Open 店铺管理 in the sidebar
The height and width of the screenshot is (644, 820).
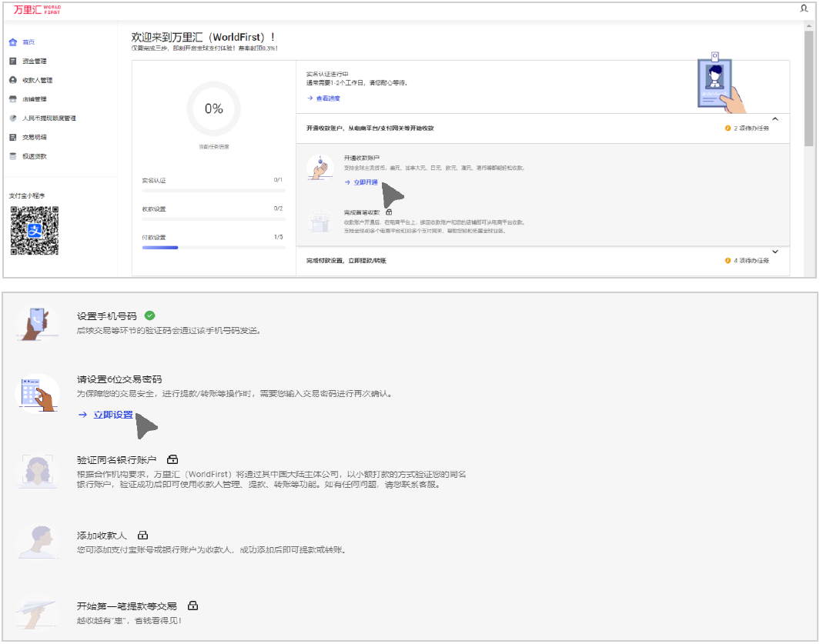pos(35,98)
